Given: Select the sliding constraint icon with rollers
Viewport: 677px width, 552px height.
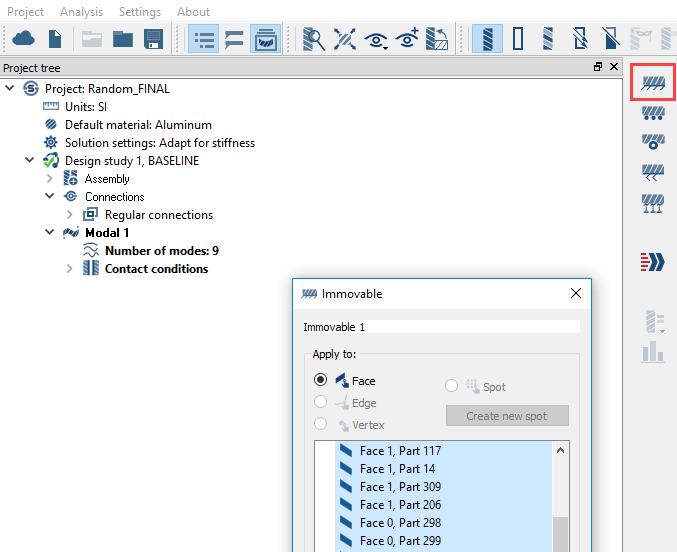Looking at the screenshot, I should [x=653, y=113].
